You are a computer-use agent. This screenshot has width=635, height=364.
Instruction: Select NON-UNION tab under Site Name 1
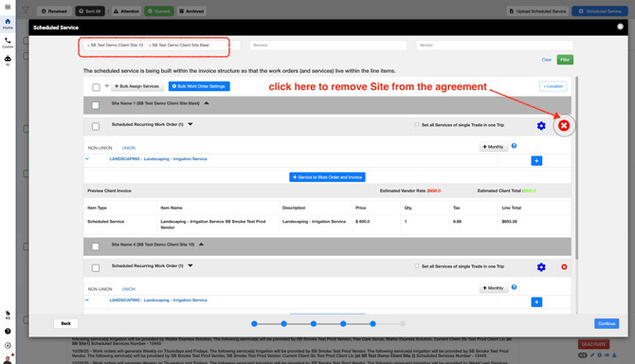pos(100,148)
